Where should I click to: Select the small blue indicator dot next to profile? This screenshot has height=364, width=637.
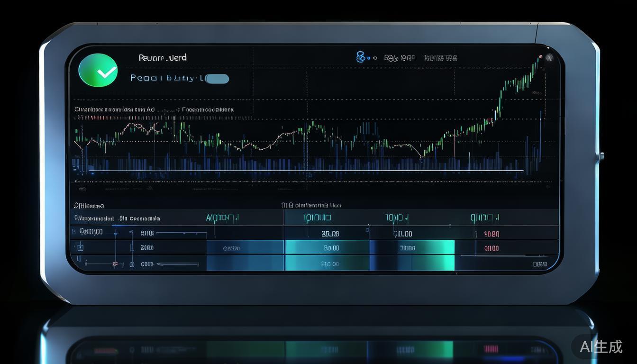pyautogui.click(x=369, y=58)
